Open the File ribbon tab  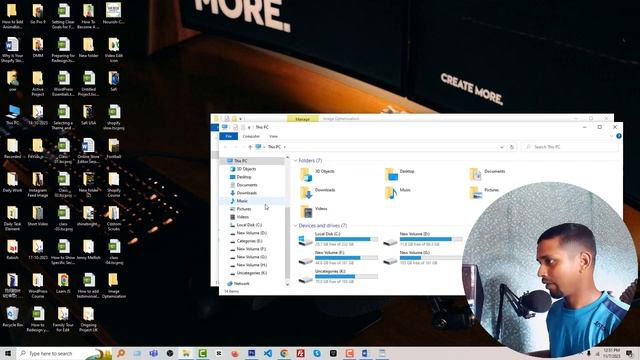[229, 136]
